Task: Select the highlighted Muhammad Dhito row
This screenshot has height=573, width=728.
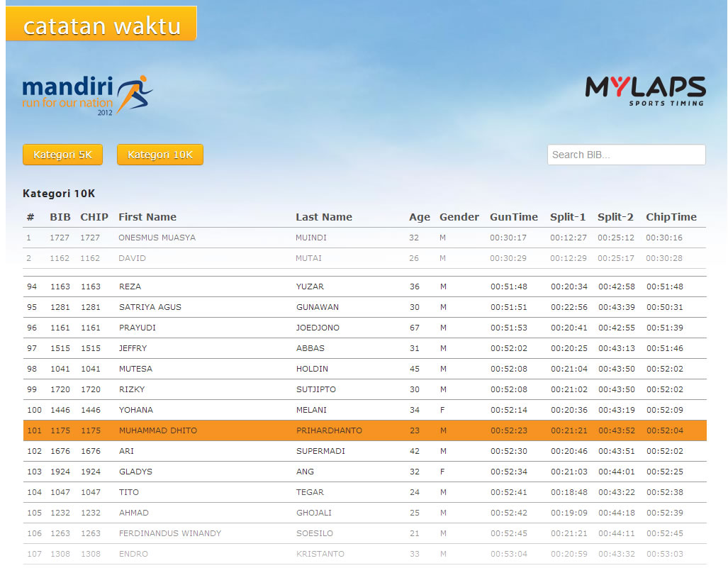Action: coord(364,430)
